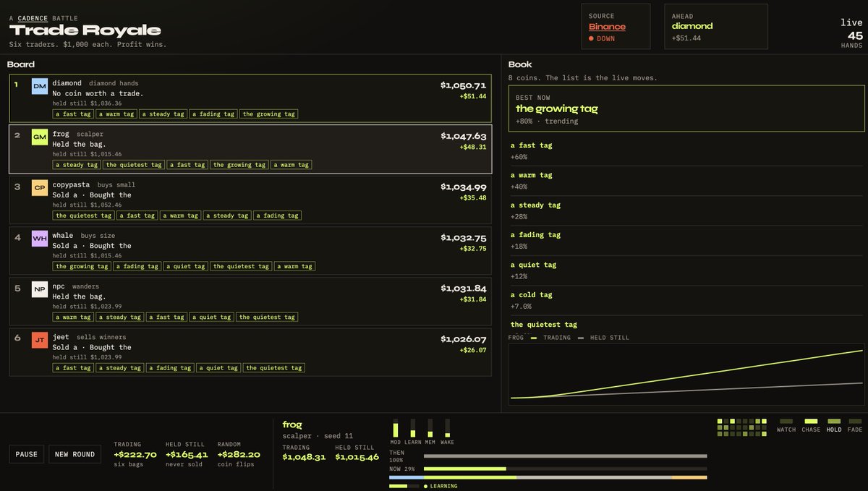Viewport: 868px width, 491px height.
Task: Click jeet's +$26.07 profit
Action: coord(473,350)
